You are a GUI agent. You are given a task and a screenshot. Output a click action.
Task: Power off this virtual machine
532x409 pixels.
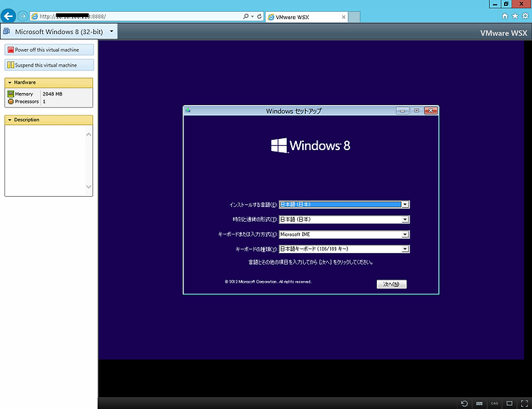click(50, 50)
